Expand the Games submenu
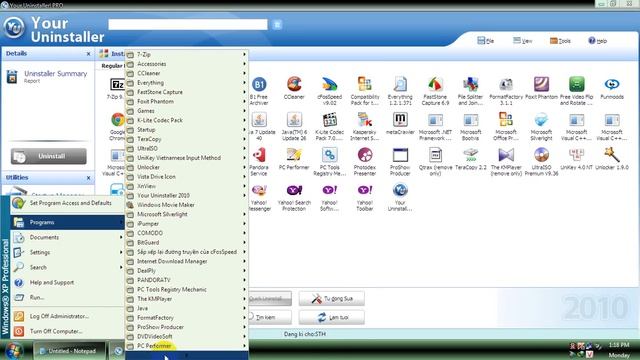640x360 pixels. 187,111
